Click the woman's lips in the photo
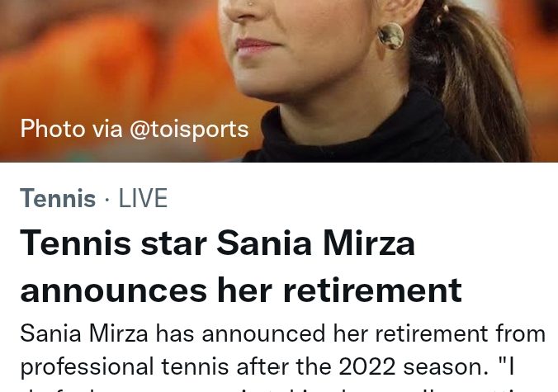This screenshot has width=558, height=392. [258, 45]
